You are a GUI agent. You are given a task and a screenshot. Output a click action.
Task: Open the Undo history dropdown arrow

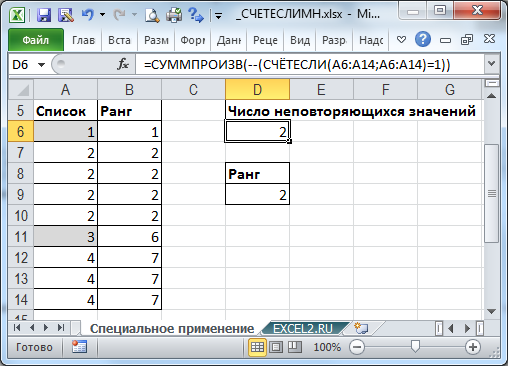coord(102,15)
